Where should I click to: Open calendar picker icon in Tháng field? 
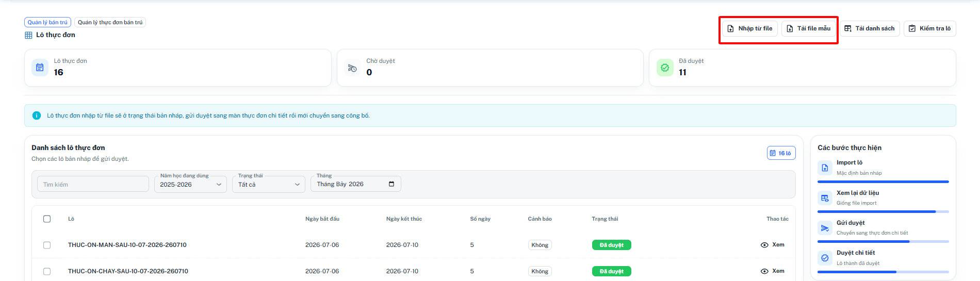coord(391,184)
